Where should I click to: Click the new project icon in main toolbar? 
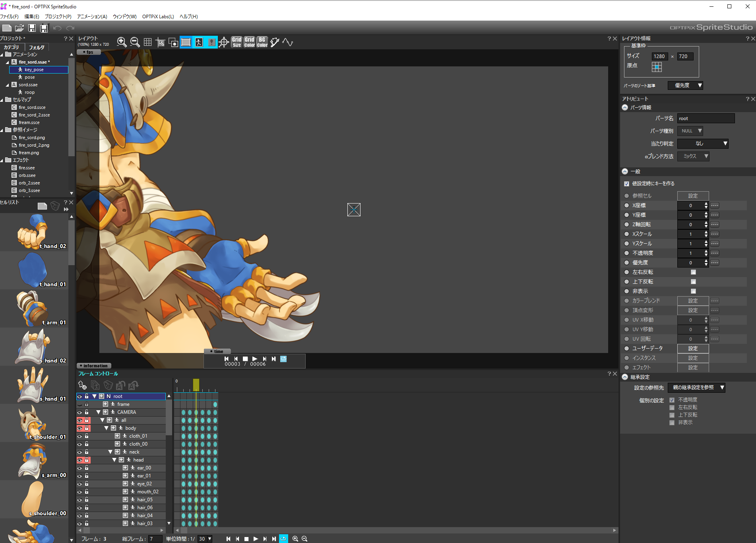pos(7,28)
